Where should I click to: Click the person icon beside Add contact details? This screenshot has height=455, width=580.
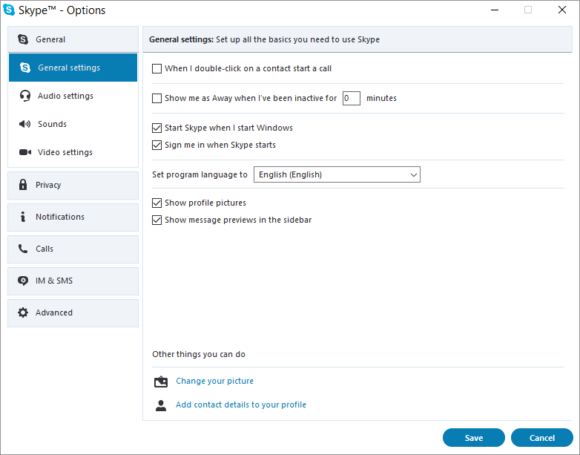point(161,405)
